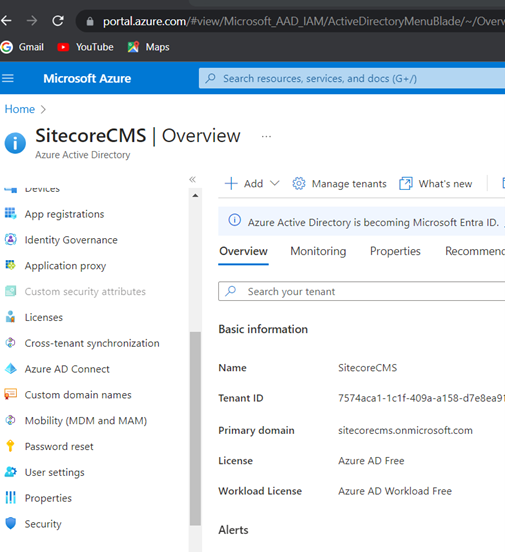Click the browser forward arrow
The image size is (505, 552).
pos(32,21)
